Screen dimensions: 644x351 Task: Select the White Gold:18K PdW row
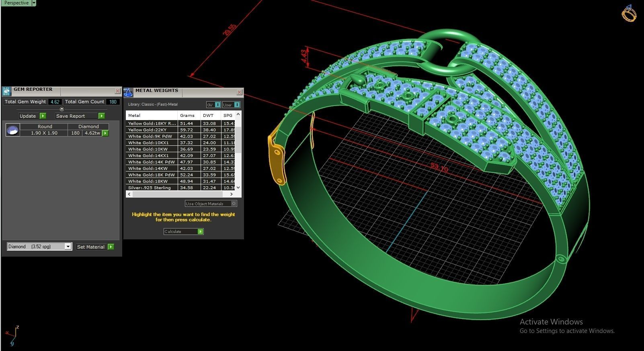coord(181,175)
